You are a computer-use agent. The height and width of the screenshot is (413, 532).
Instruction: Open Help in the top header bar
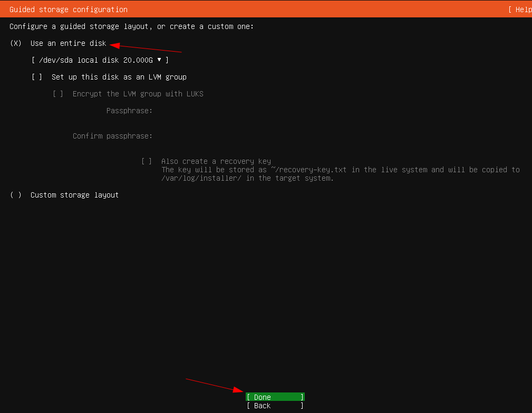coord(521,9)
